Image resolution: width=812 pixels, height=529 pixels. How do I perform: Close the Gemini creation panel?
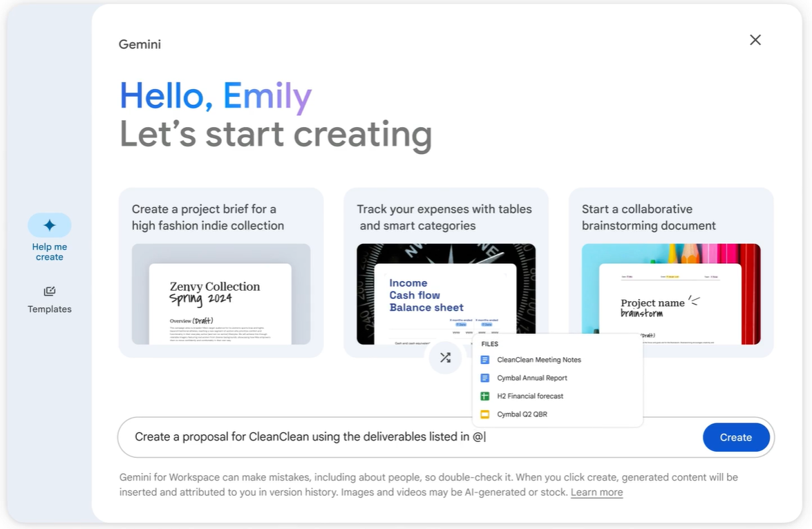(755, 40)
